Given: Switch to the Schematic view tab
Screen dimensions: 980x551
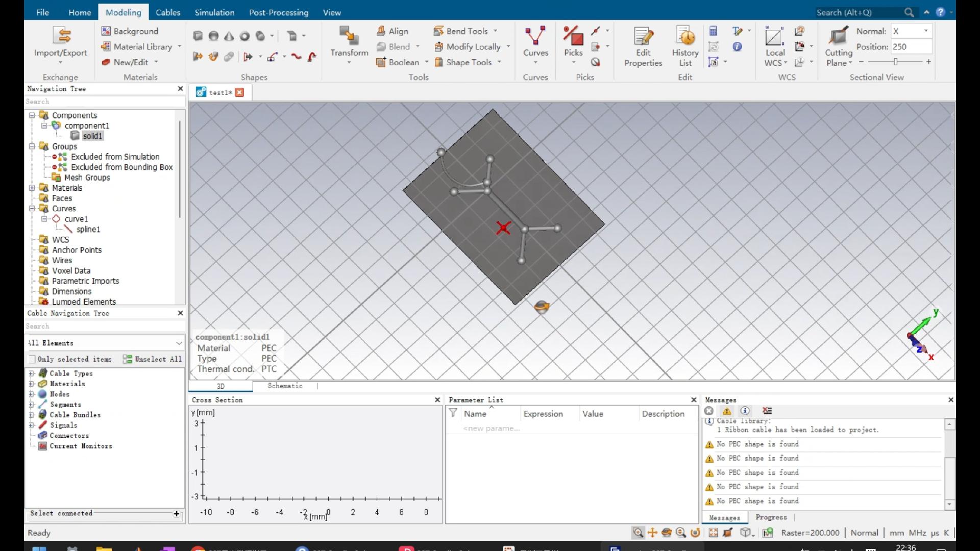Looking at the screenshot, I should pos(285,386).
